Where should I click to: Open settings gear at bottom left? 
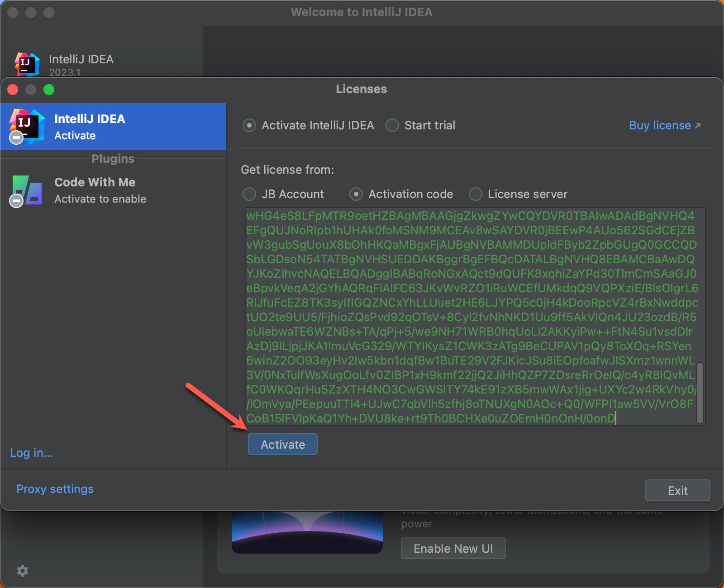pos(23,571)
